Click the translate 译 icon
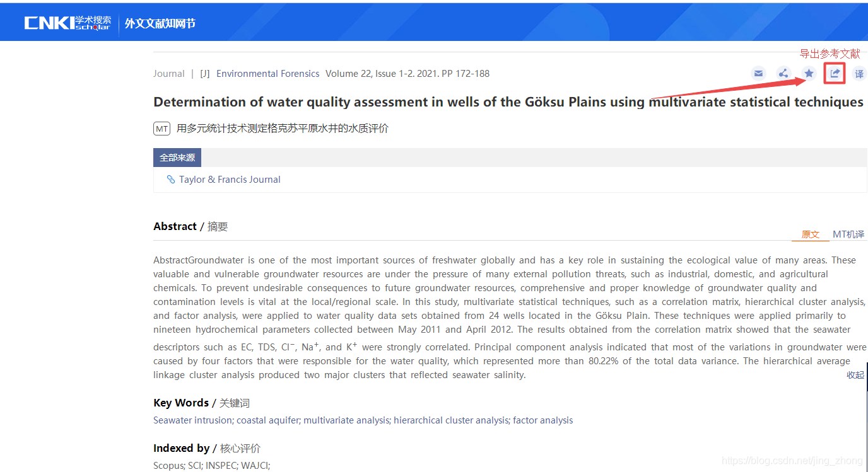Image resolution: width=868 pixels, height=472 pixels. [859, 74]
